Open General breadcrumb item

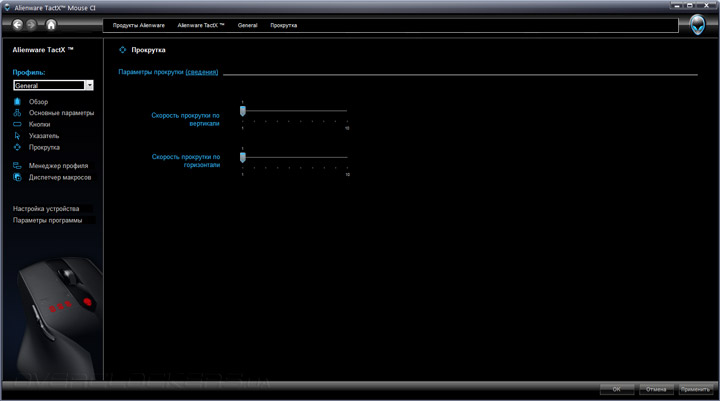pos(248,25)
